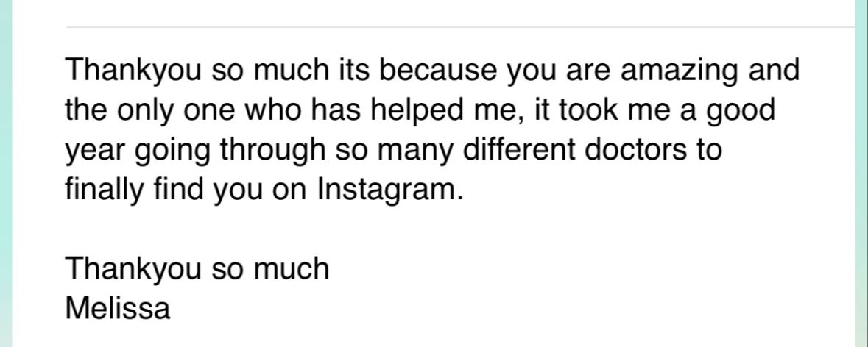Screen dimensions: 868x347
Task: Click the closing "Thankyou so much" line
Action: coord(197,269)
